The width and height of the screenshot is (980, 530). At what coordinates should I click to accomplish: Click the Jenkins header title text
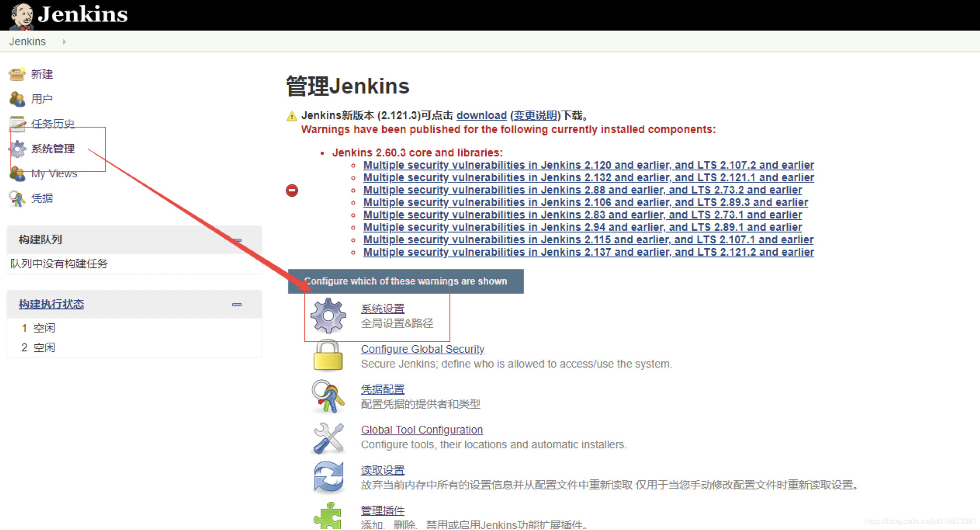[x=83, y=14]
